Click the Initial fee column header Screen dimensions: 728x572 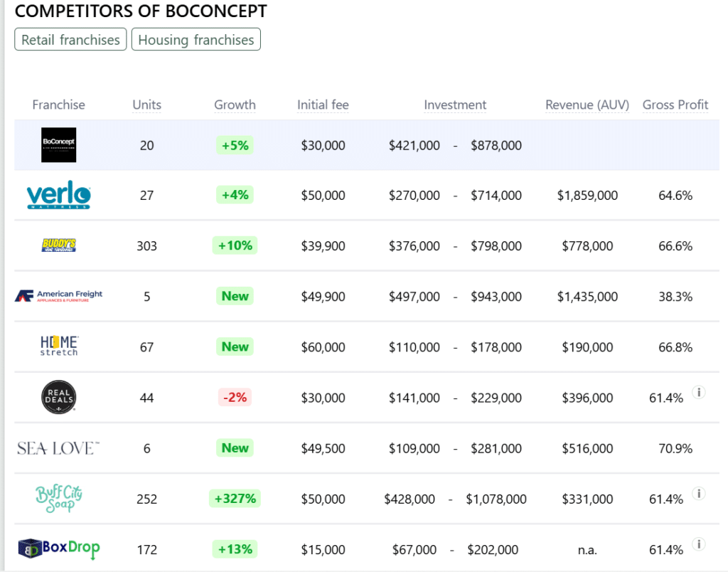click(x=323, y=105)
